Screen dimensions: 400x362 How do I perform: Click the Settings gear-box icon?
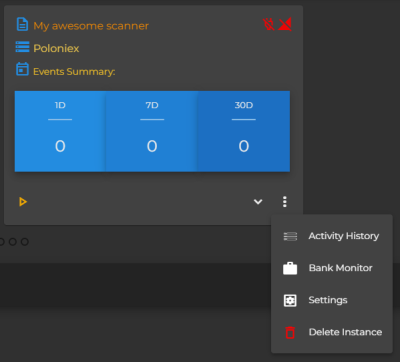[290, 300]
